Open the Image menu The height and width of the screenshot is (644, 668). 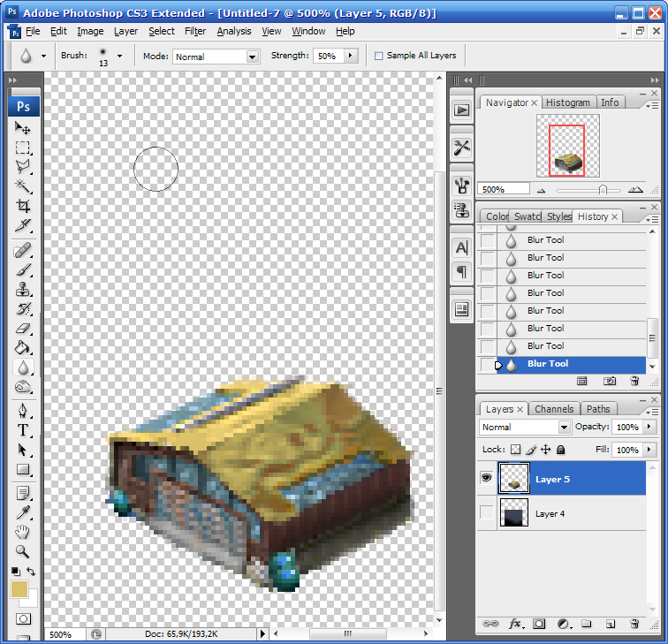click(x=90, y=31)
